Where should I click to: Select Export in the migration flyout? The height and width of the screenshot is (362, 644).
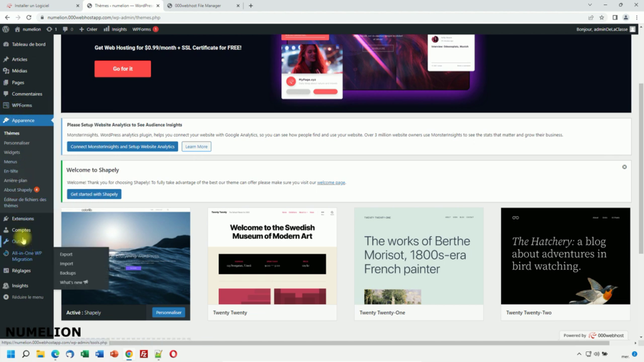point(66,254)
